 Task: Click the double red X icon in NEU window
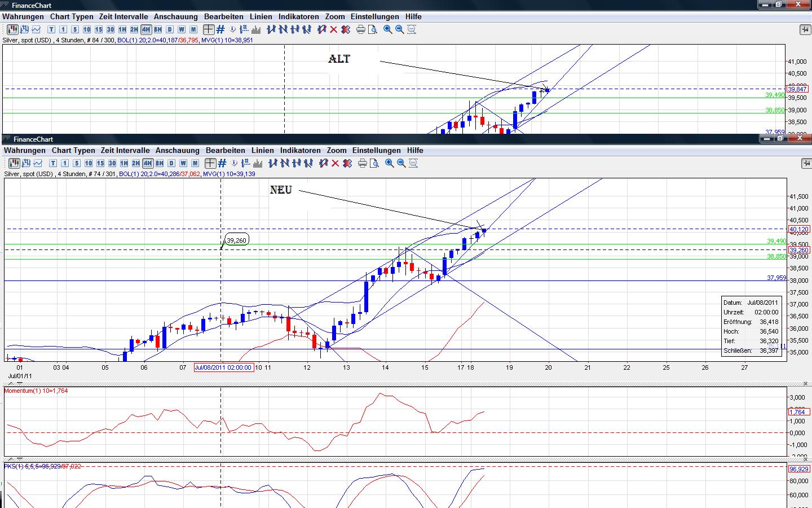[x=347, y=163]
